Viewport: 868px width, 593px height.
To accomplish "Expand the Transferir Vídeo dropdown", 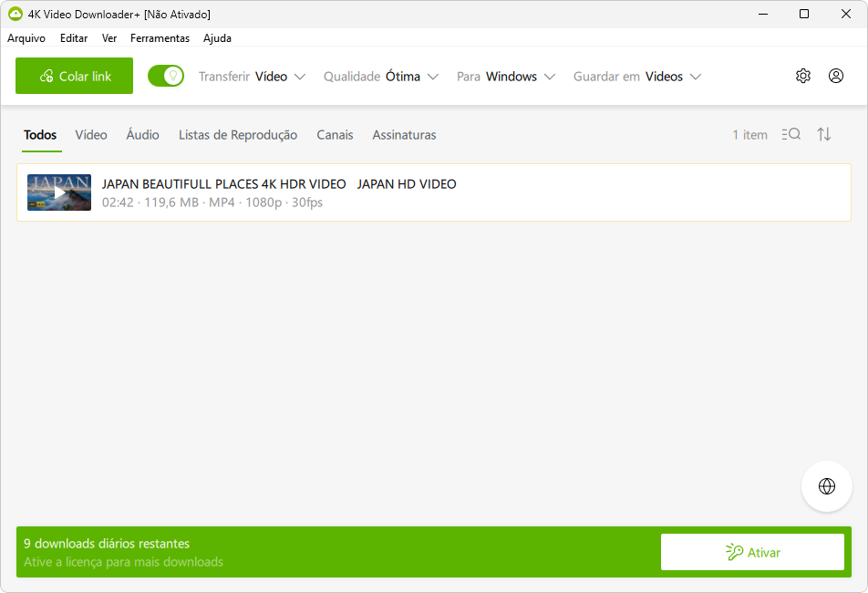I will pos(252,77).
